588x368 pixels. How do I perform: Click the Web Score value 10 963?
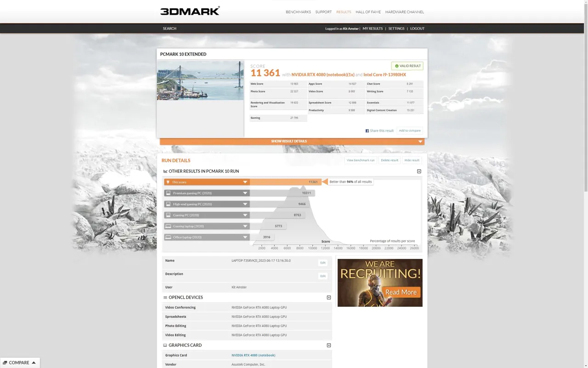pyautogui.click(x=294, y=84)
